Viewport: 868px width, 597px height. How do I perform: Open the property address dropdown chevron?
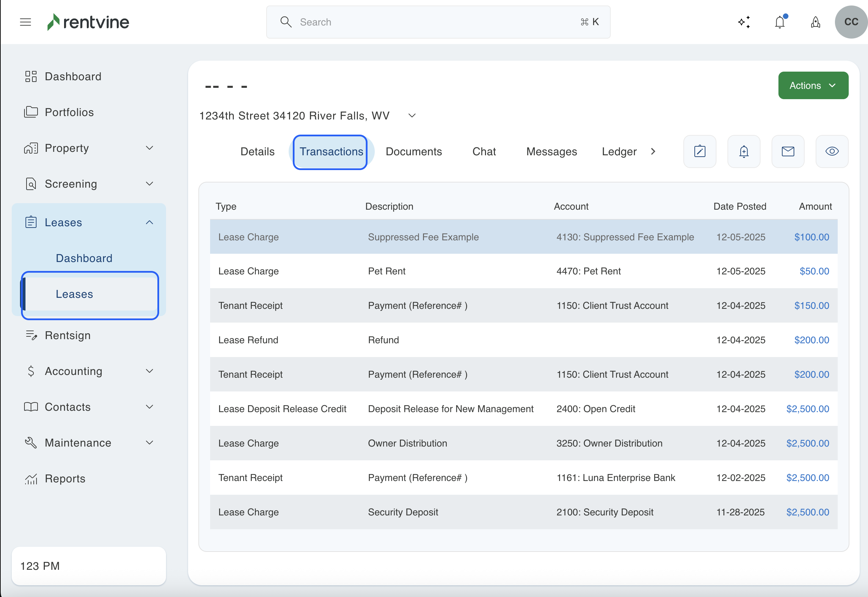coord(412,116)
